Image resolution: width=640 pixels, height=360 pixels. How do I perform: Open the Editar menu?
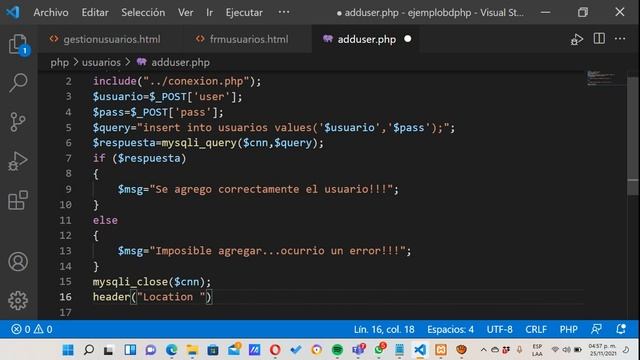click(x=95, y=13)
